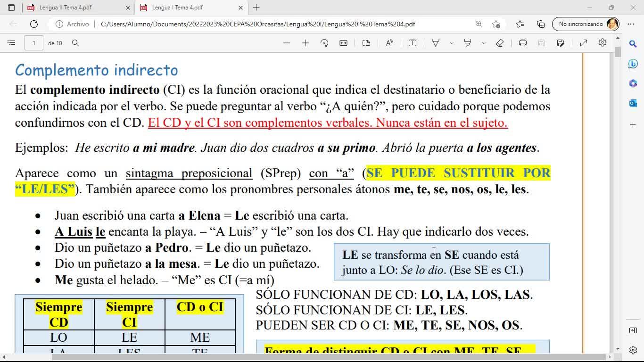Image resolution: width=644 pixels, height=362 pixels.
Task: Click 'Siempre CI' table header
Action: tap(130, 314)
